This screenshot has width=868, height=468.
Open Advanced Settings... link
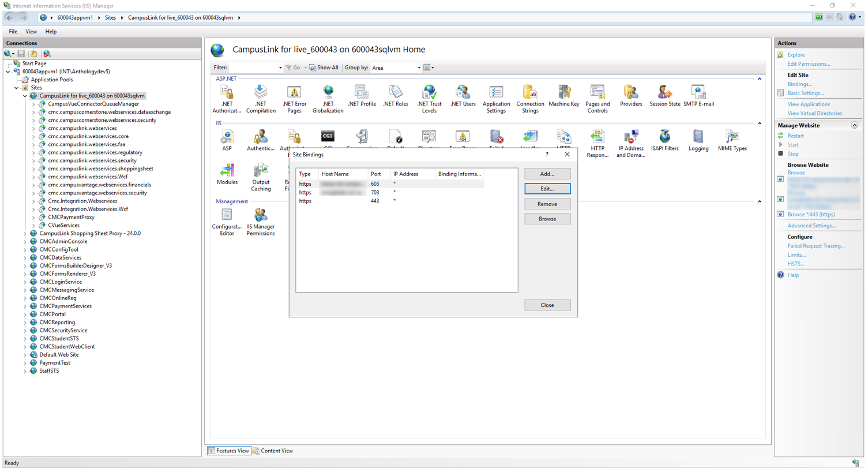(811, 226)
